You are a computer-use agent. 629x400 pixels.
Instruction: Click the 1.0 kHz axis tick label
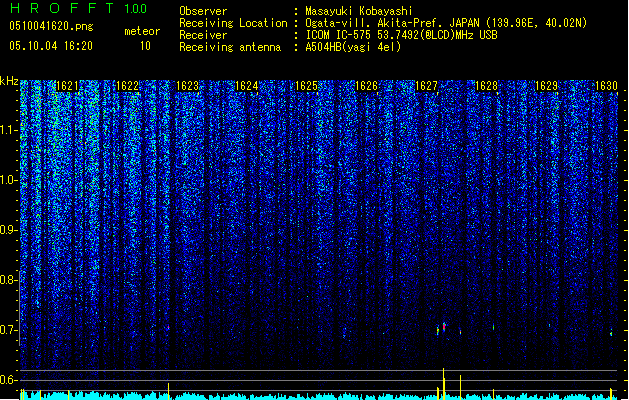[8, 180]
